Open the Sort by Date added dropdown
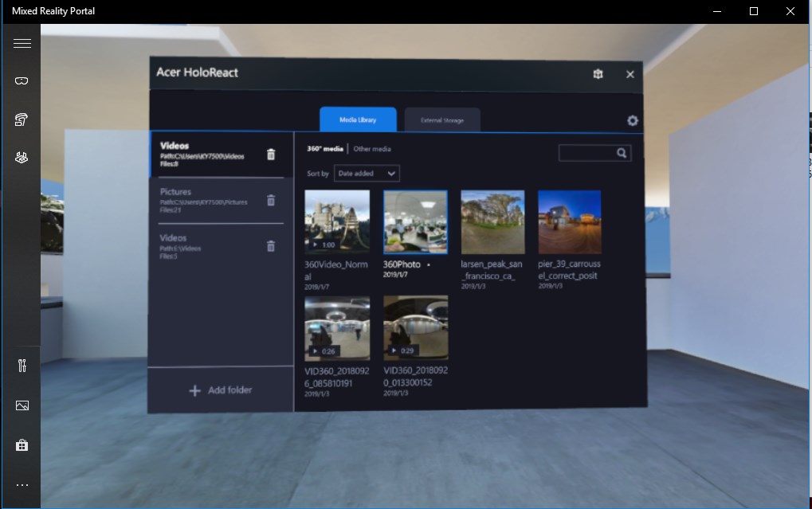The image size is (812, 509). point(367,173)
